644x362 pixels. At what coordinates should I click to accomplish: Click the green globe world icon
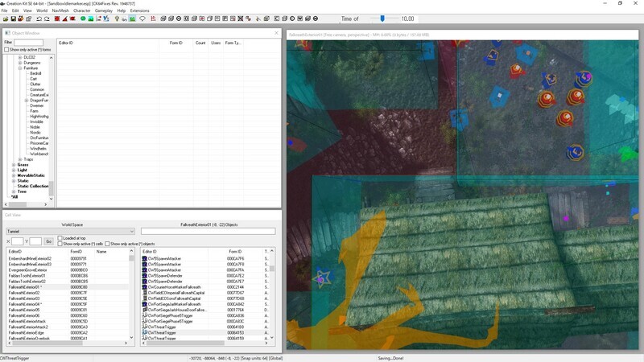[83, 19]
